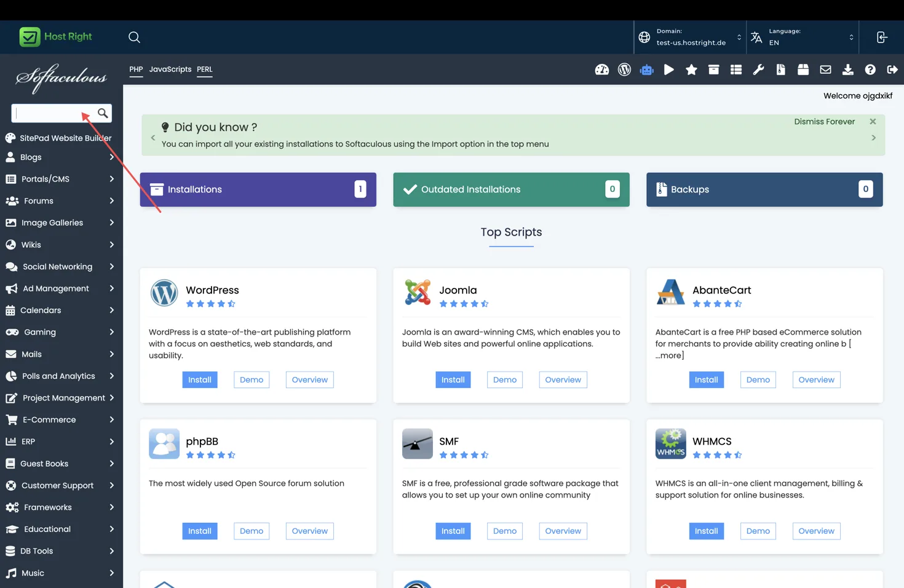Open the Wikis category
The image size is (904, 588).
tap(60, 245)
